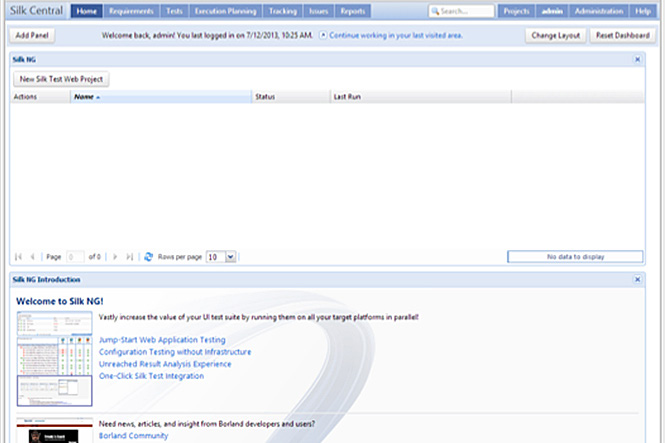Go to first page icon
The height and width of the screenshot is (443, 665).
pos(18,256)
